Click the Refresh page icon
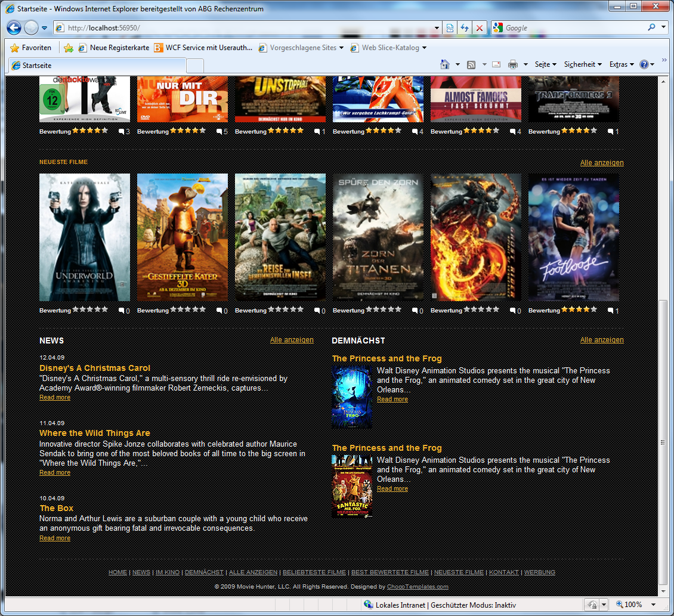The height and width of the screenshot is (616, 674). (x=465, y=28)
